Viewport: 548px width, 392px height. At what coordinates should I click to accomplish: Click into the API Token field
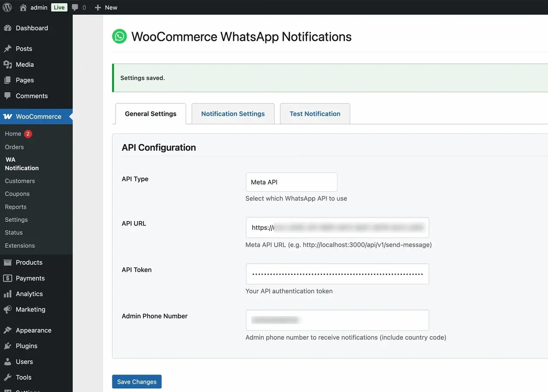click(x=338, y=274)
